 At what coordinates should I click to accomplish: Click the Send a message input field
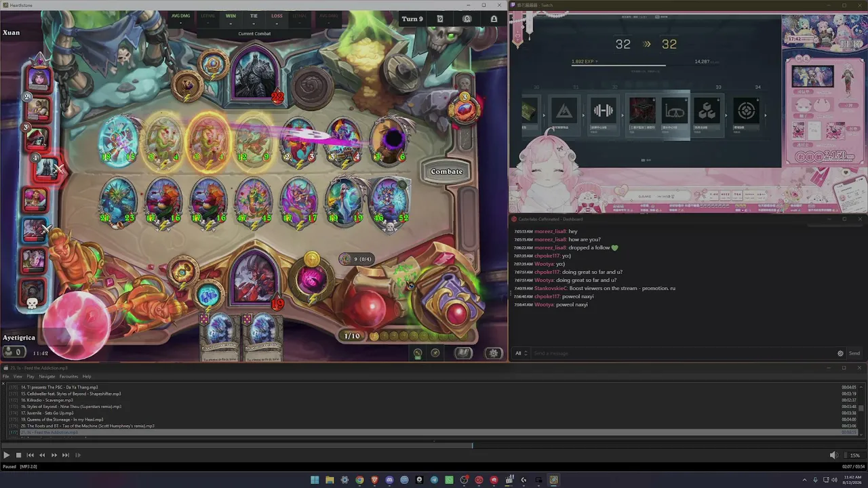[683, 353]
